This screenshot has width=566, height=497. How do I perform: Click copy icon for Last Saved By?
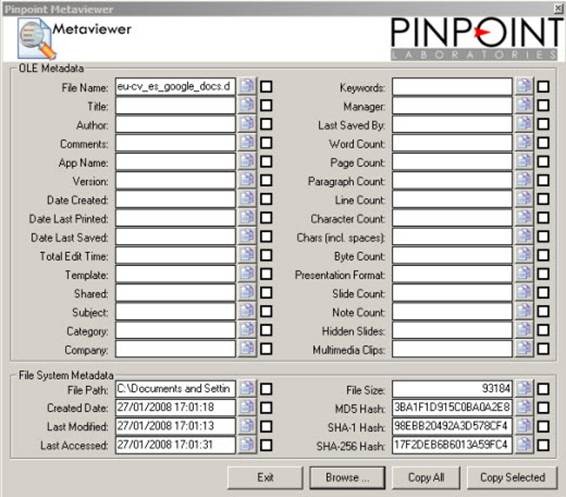tap(524, 124)
